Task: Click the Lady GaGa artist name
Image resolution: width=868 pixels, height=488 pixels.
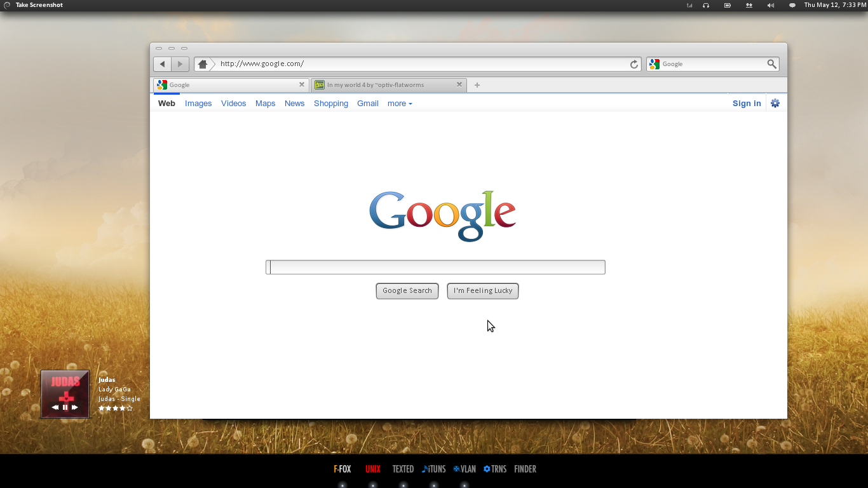Action: [x=114, y=390]
